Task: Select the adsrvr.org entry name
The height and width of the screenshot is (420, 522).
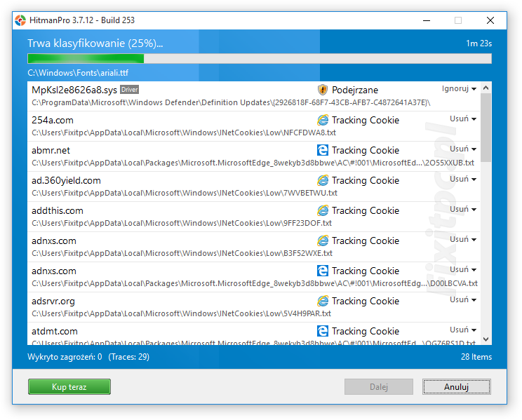Action: coord(53,302)
